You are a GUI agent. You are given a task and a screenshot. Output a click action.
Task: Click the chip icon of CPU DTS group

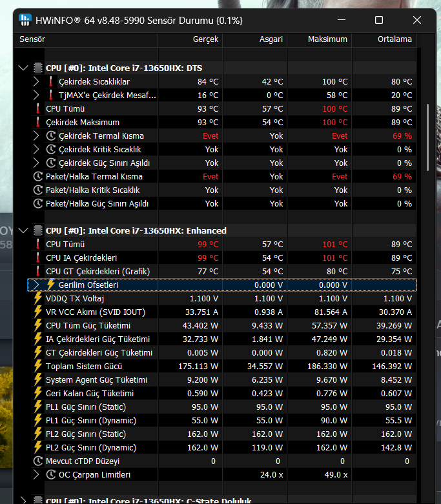(x=38, y=68)
